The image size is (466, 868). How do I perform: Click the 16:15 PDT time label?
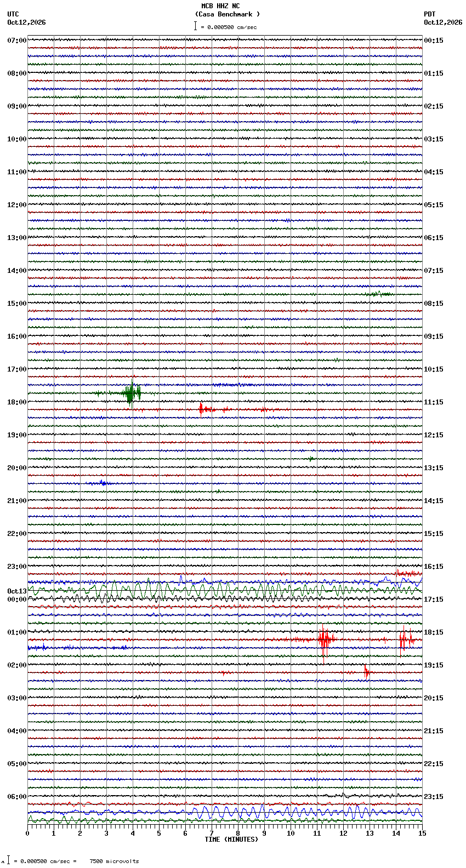pos(434,567)
